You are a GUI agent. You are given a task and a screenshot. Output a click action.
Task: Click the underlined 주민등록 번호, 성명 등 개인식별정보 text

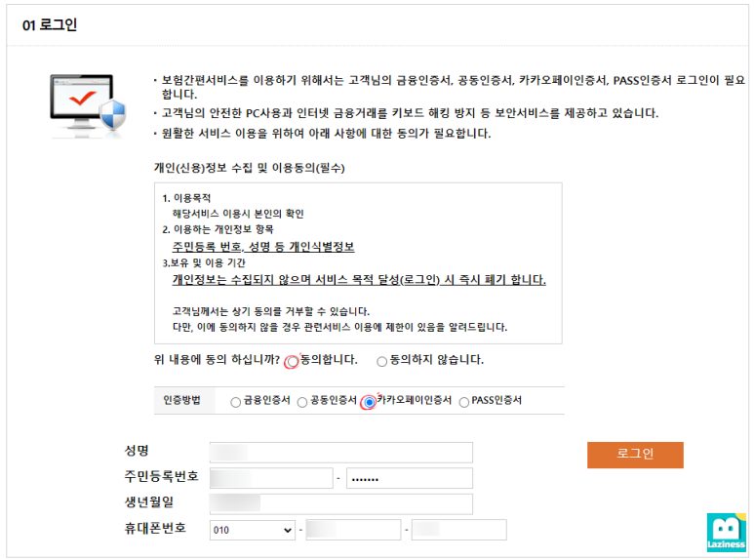click(x=263, y=247)
